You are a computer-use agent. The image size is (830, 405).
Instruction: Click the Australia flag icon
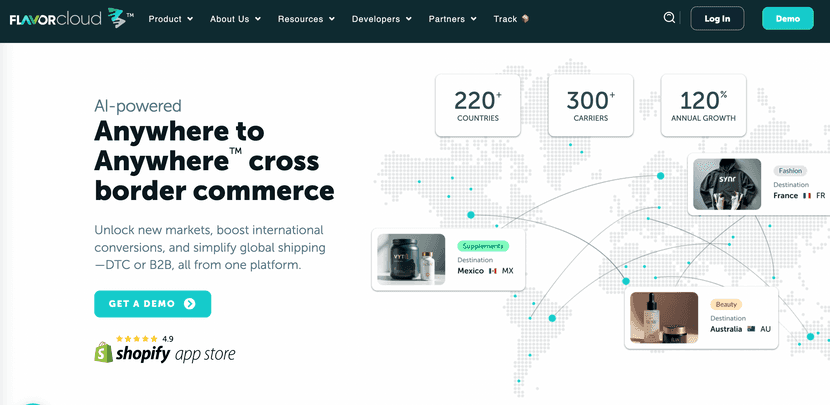click(751, 329)
